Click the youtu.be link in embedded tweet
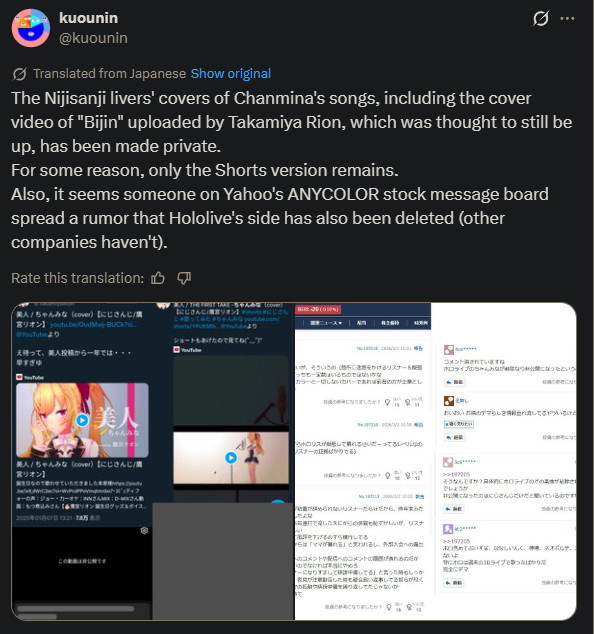Image resolution: width=594 pixels, height=634 pixels. (x=93, y=325)
